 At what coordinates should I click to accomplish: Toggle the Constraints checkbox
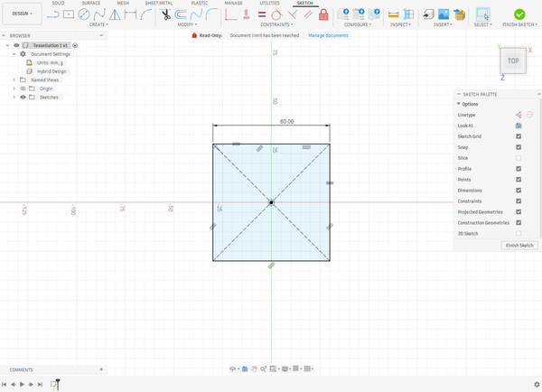pos(519,201)
